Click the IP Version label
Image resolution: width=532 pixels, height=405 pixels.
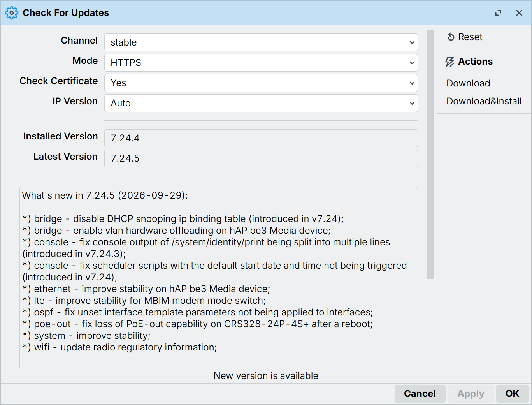click(75, 101)
